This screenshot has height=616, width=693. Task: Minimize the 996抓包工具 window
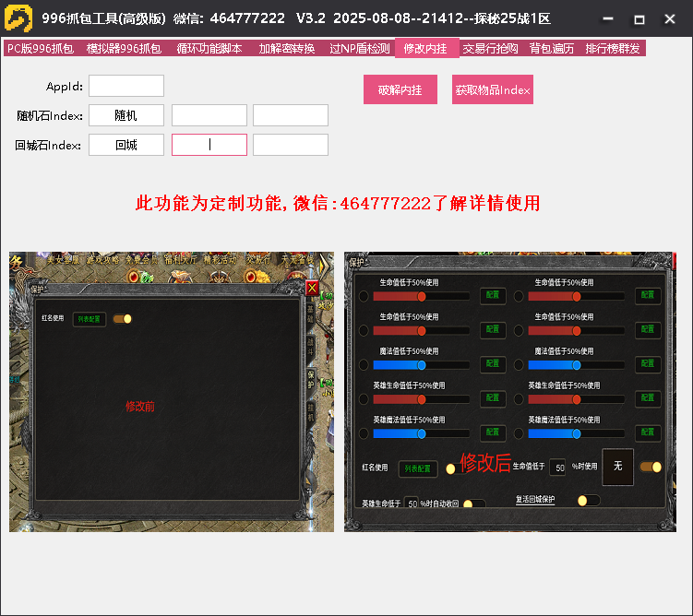[x=606, y=19]
